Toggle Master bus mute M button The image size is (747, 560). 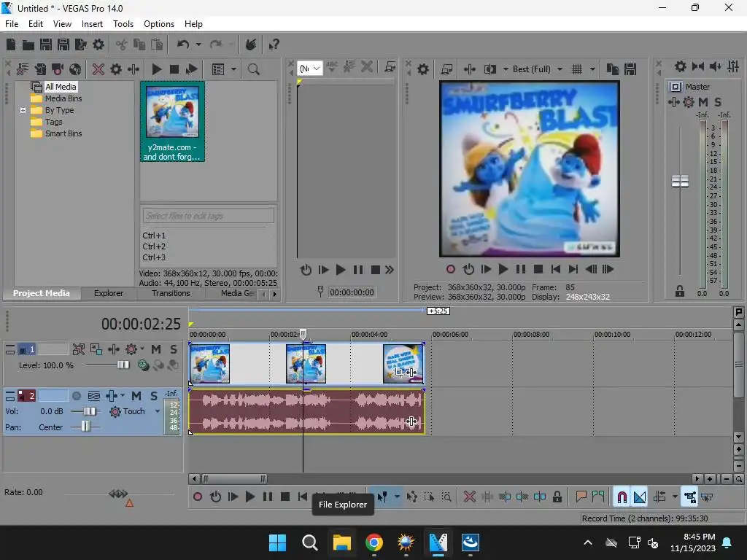point(703,102)
